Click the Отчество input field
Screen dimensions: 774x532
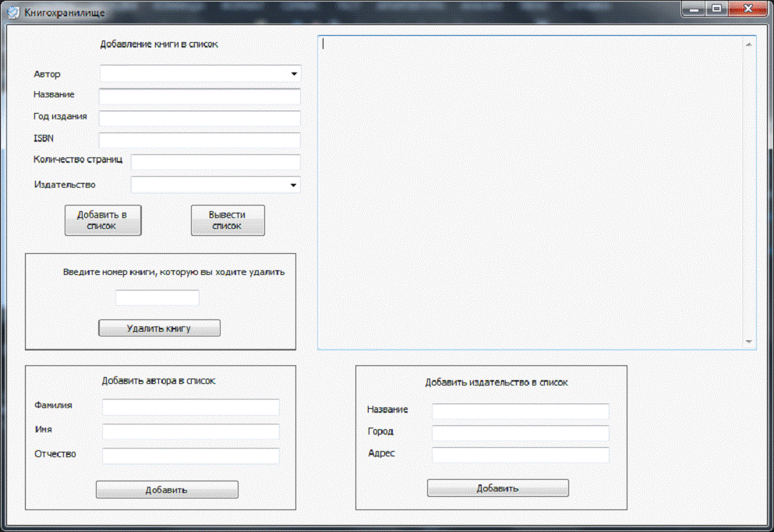click(190, 456)
